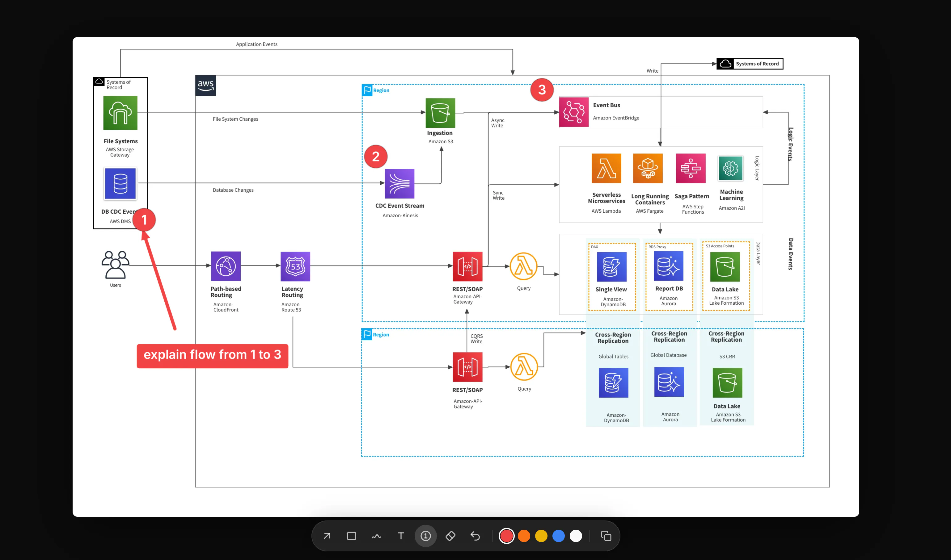
Task: Click the AWS logo badge
Action: (206, 85)
